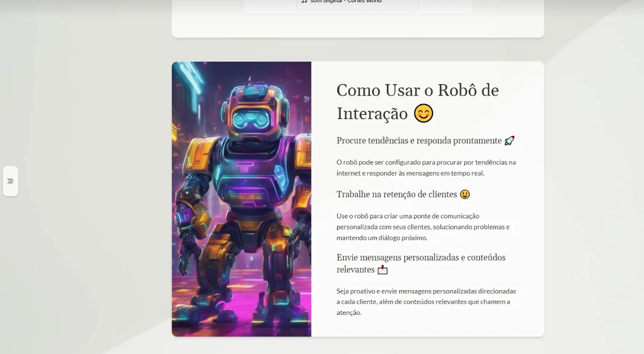Click paragraph starting 'Seja proativo e envie'
This screenshot has width=644, height=354.
coord(426,302)
